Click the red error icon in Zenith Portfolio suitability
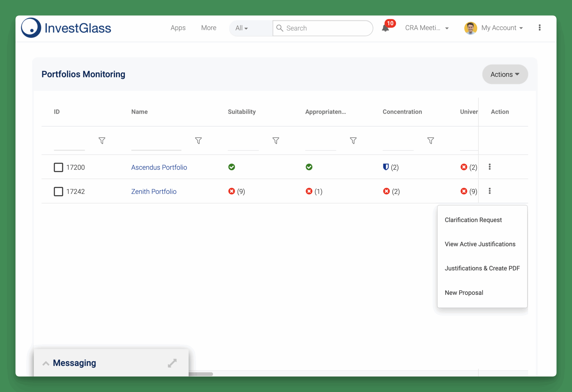The image size is (572, 392). [232, 191]
